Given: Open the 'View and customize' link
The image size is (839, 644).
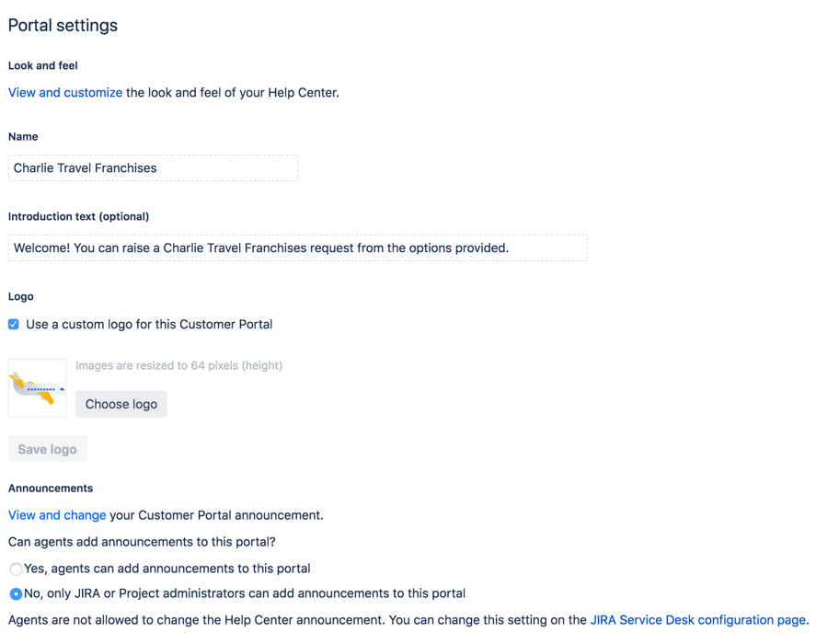Looking at the screenshot, I should pos(65,93).
